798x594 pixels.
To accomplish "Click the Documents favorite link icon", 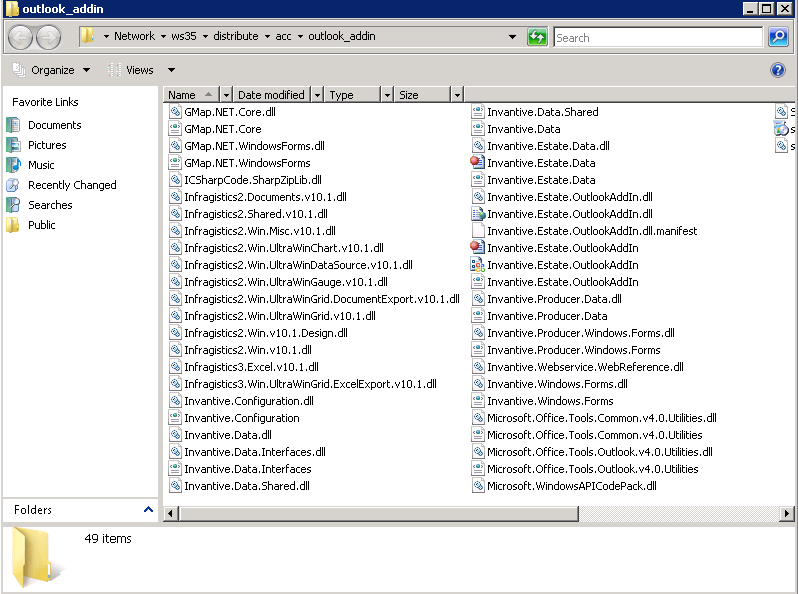I will tap(13, 125).
